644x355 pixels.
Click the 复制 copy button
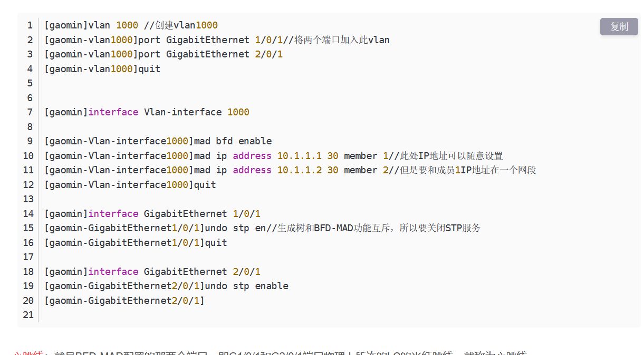[619, 27]
